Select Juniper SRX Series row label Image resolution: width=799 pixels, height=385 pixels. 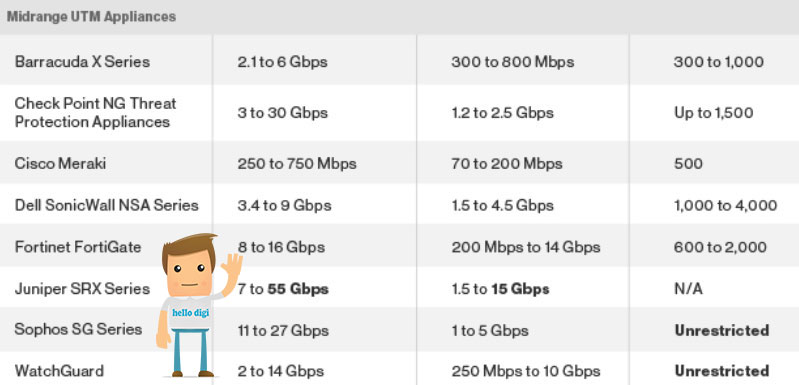pos(82,289)
